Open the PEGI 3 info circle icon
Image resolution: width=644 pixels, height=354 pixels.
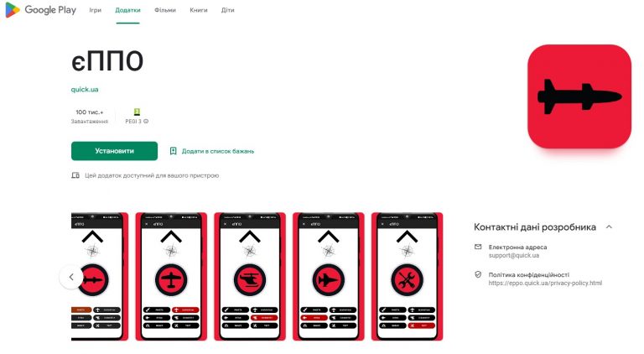point(146,121)
